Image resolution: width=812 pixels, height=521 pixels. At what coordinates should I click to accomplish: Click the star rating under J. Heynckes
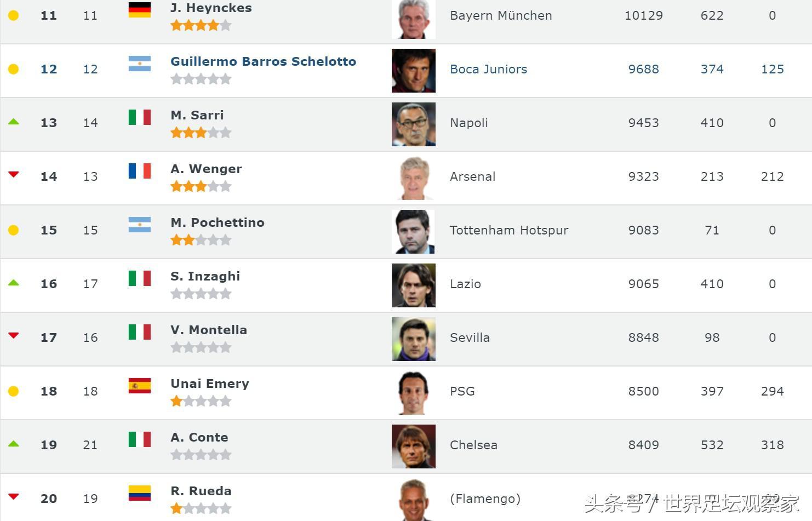coord(201,25)
